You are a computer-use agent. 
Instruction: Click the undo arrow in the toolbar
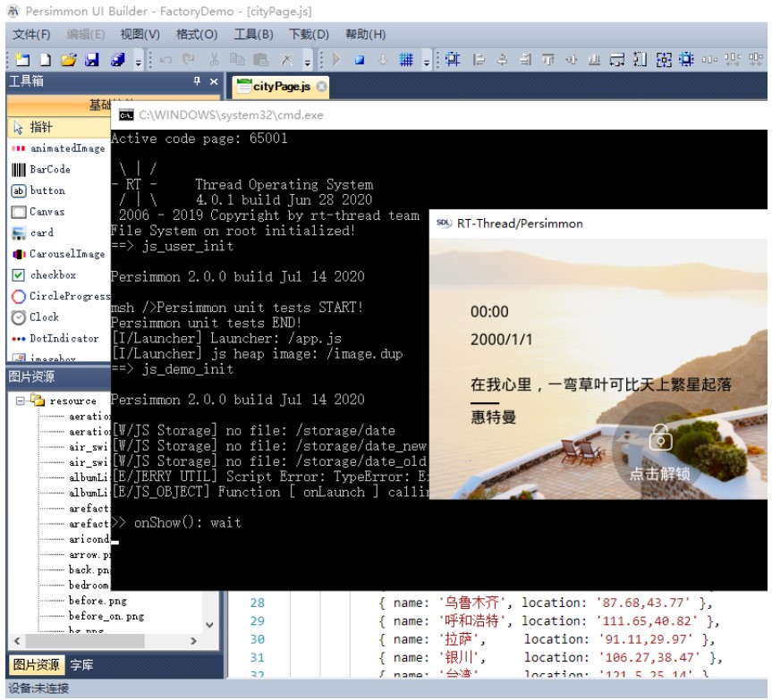point(165,60)
